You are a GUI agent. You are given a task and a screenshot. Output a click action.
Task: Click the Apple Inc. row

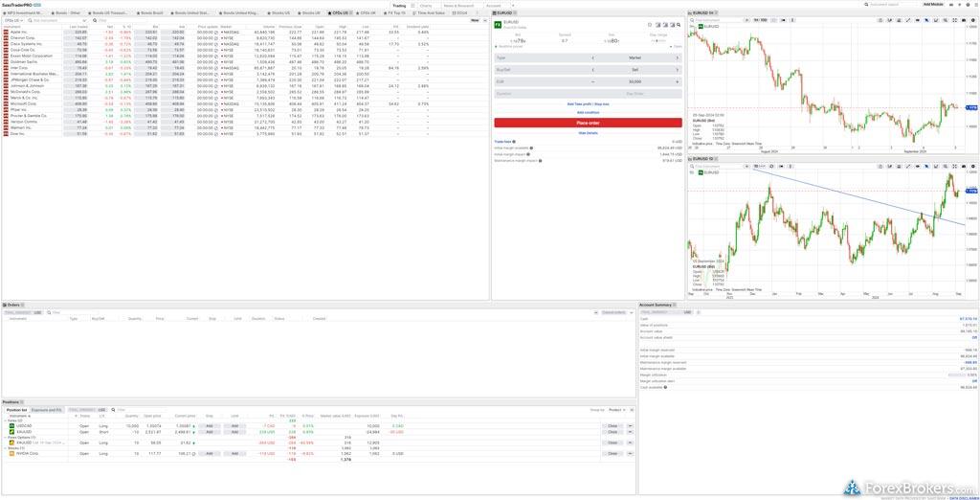tap(246, 32)
